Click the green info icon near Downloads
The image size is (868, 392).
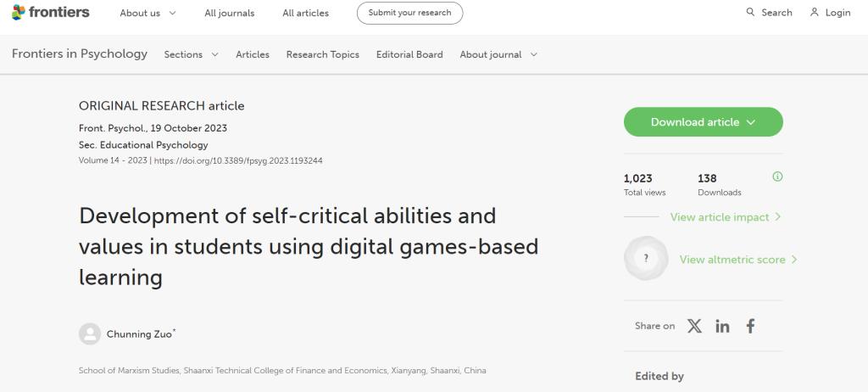[x=777, y=176]
